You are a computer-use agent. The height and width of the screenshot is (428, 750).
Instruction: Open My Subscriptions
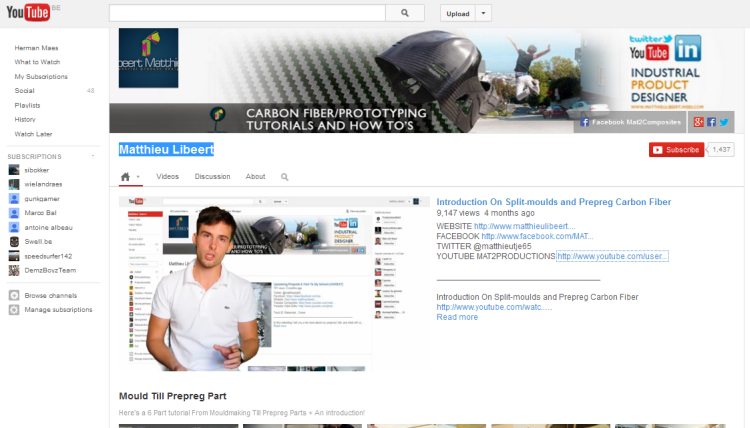41,77
